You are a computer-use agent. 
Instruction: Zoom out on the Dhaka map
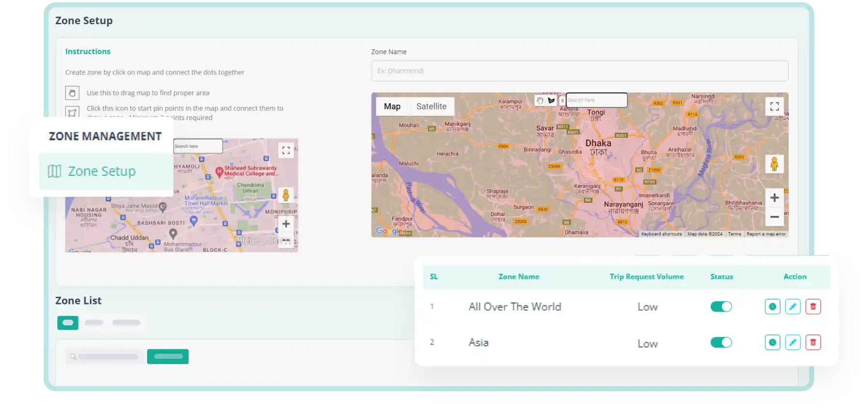pos(774,216)
